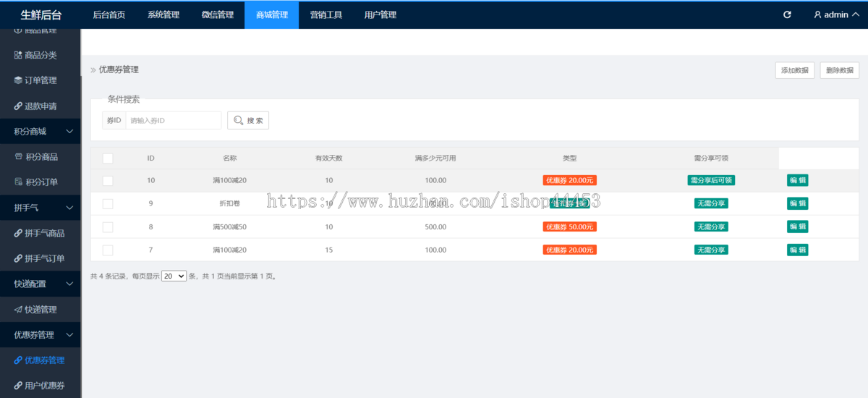Switch to 微信管理 tab
Image resolution: width=868 pixels, height=398 pixels.
click(218, 14)
